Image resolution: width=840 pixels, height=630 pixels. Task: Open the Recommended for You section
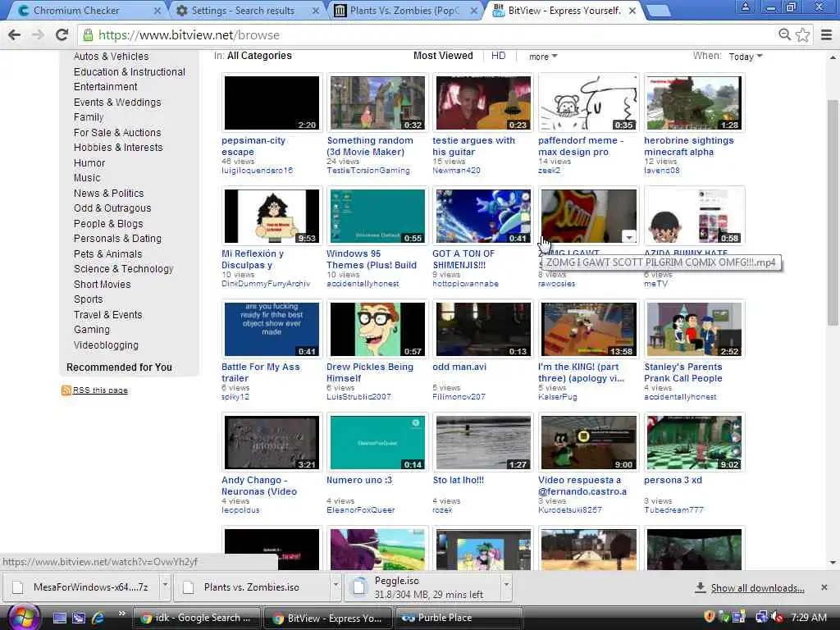click(x=119, y=367)
